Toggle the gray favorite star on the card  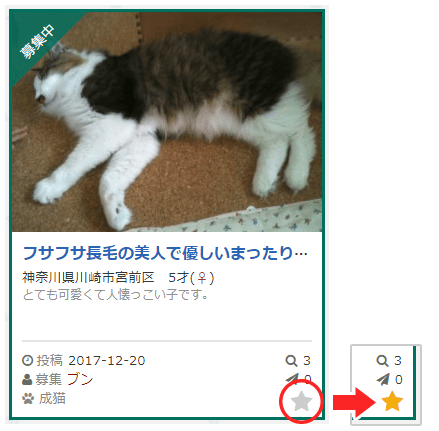(x=301, y=401)
